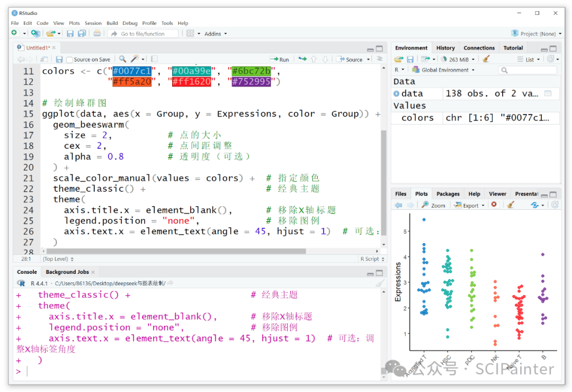Go to the previous section with up arrow
Viewport: 572px width, 392px height.
pyautogui.click(x=314, y=59)
